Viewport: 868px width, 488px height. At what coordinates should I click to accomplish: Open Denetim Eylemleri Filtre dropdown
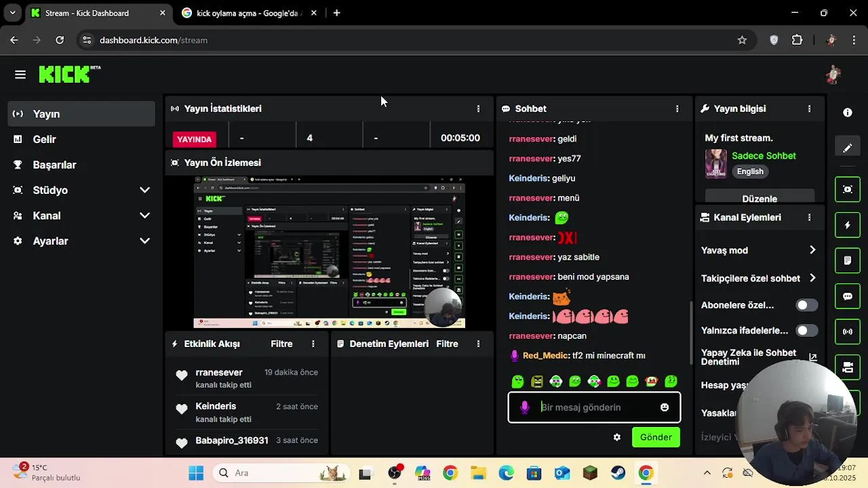click(447, 344)
